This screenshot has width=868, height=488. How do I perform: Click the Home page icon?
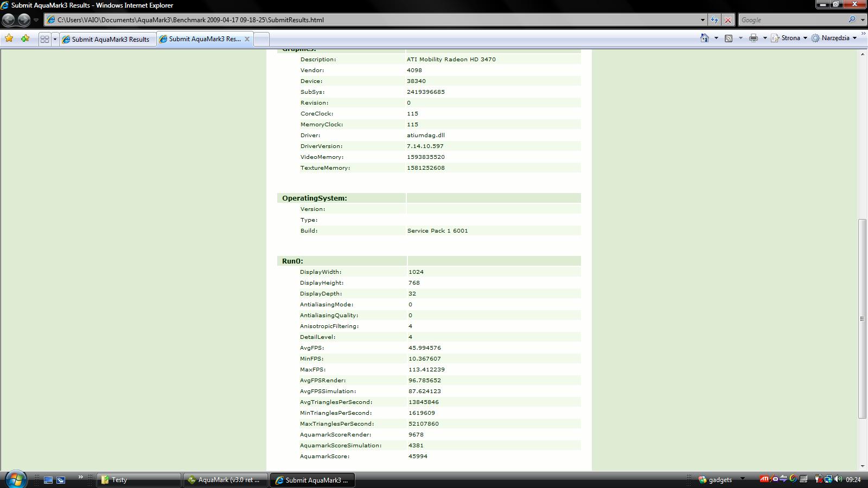[x=704, y=38]
